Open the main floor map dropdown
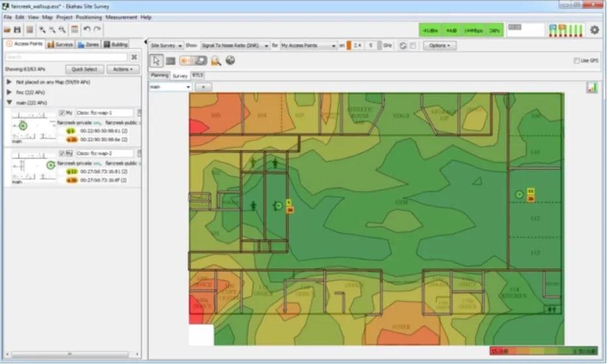Viewport: 607px width, 364px height. tap(170, 86)
